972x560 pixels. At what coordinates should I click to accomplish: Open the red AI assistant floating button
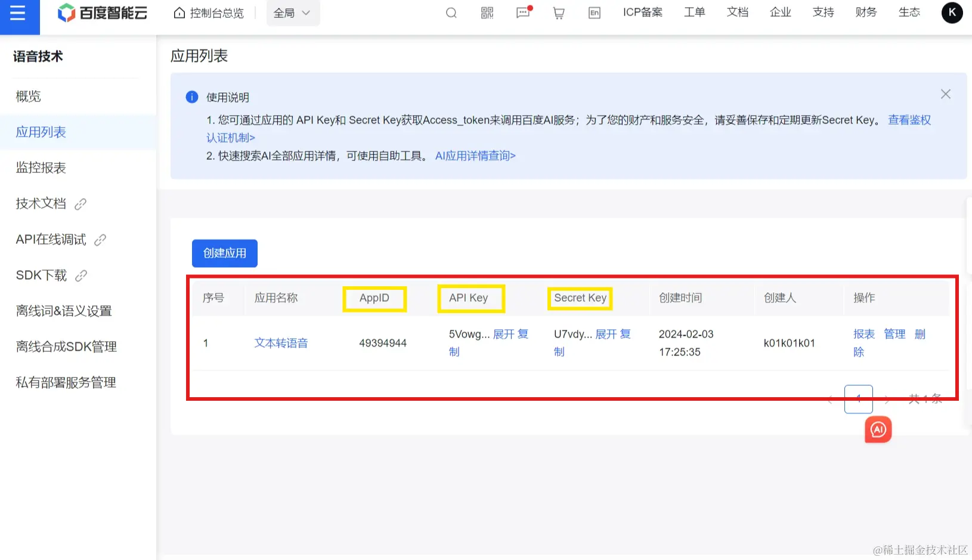coord(878,429)
